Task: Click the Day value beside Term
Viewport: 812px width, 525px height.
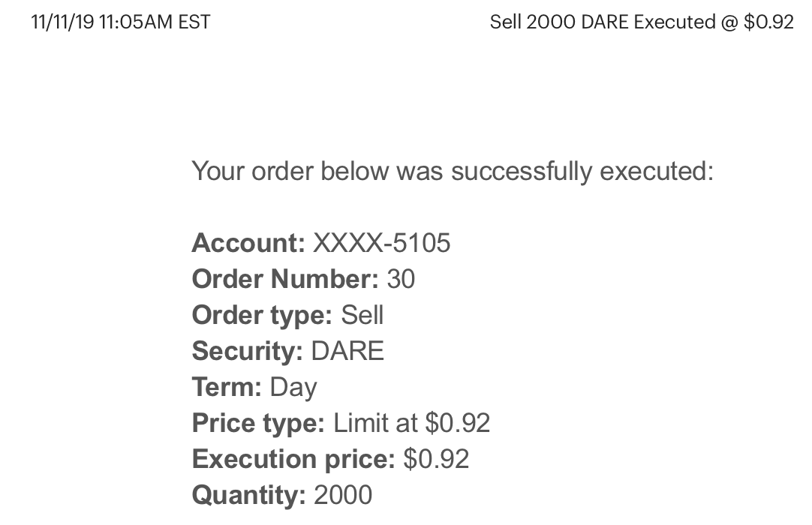Action: [x=293, y=387]
